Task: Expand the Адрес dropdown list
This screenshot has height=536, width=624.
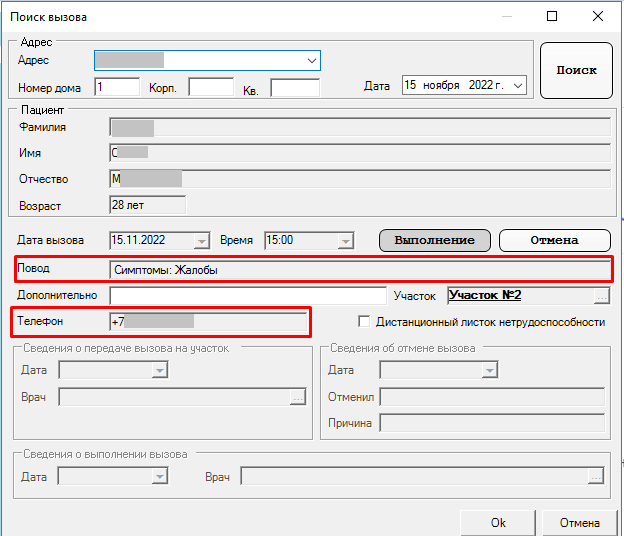Action: pyautogui.click(x=312, y=61)
